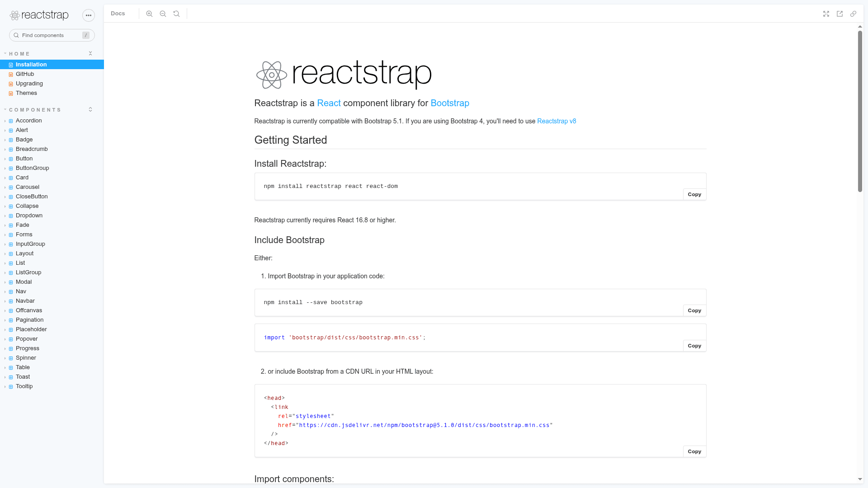Click the large reactstrap logo image
The height and width of the screenshot is (488, 868).
click(x=344, y=74)
